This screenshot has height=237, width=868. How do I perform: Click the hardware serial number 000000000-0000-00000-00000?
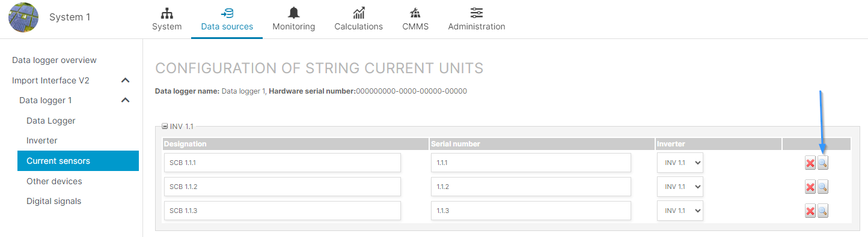(411, 91)
